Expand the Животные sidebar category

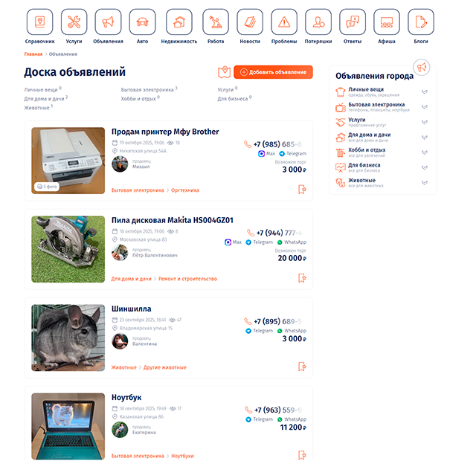425,183
